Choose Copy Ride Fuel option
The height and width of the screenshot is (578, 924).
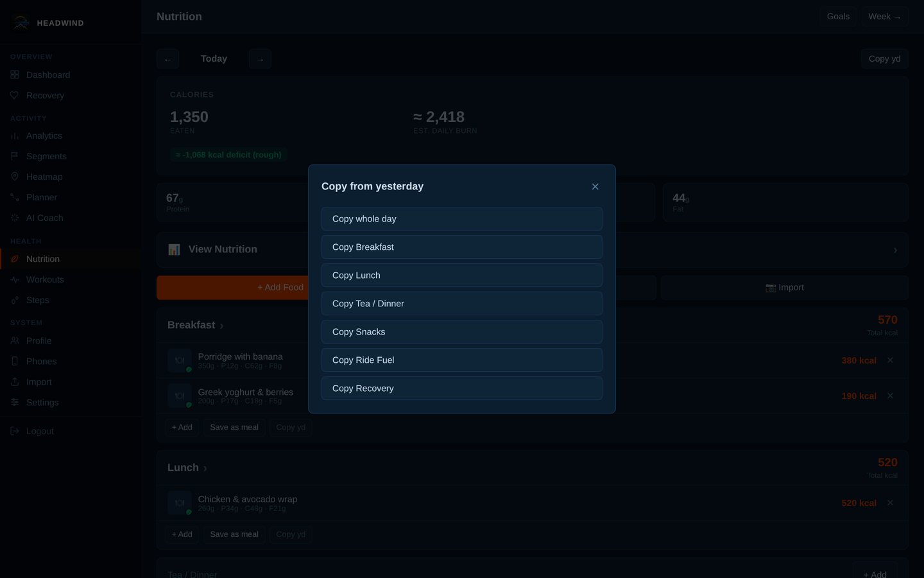click(x=462, y=360)
